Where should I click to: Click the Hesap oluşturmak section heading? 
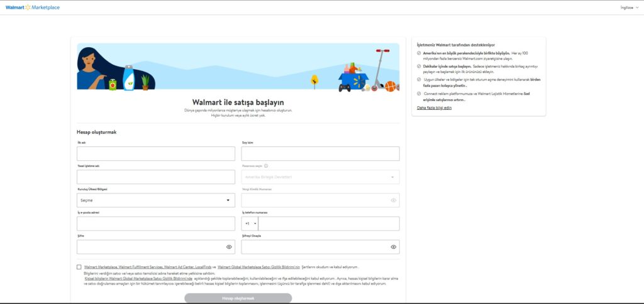coord(96,132)
